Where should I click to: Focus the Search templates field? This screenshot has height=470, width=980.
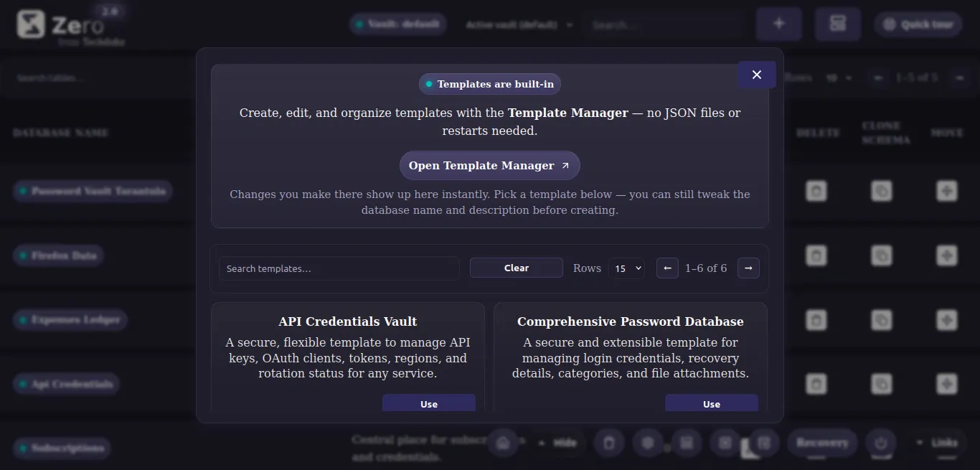339,268
